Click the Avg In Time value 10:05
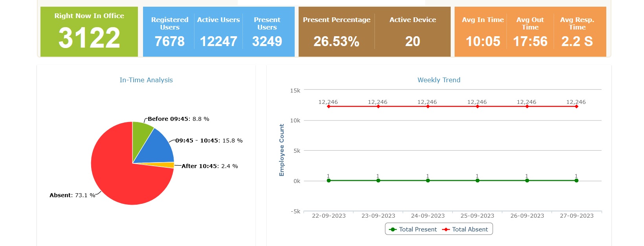The height and width of the screenshot is (246, 644). click(483, 41)
